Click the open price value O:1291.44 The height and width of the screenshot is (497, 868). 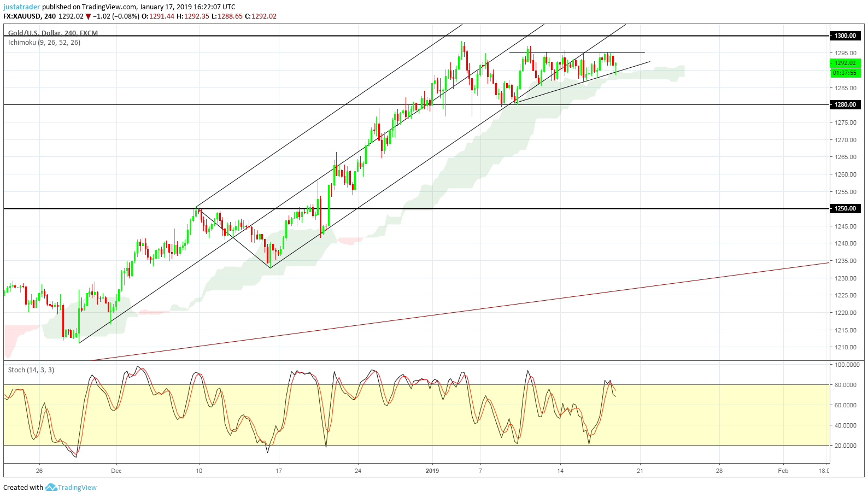point(158,16)
